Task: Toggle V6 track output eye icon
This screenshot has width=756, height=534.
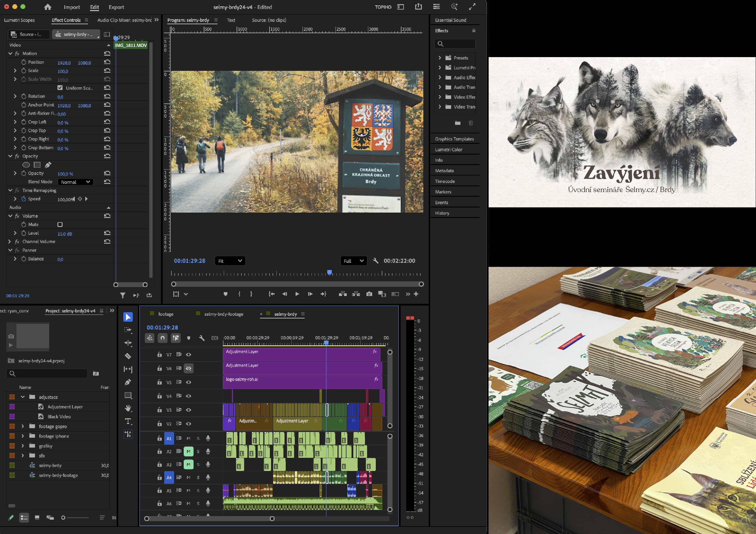Action: tap(188, 368)
